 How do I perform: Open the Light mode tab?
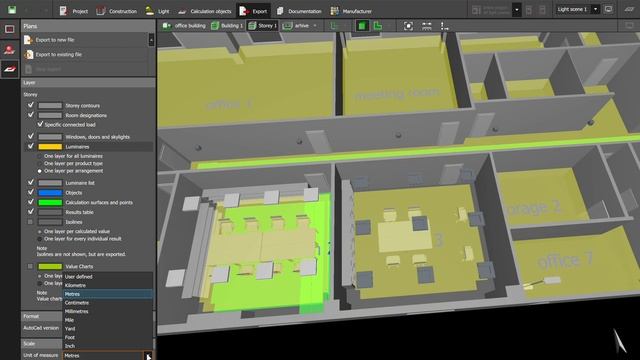158,11
